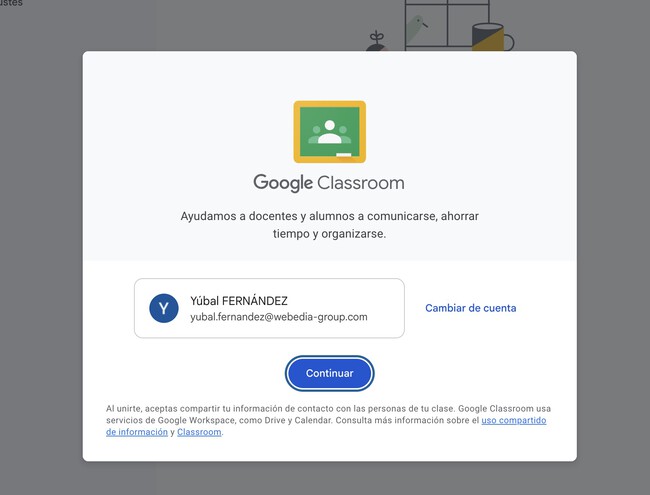The width and height of the screenshot is (650, 495).
Task: Click the partially hidden text at top-left
Action: point(10,4)
